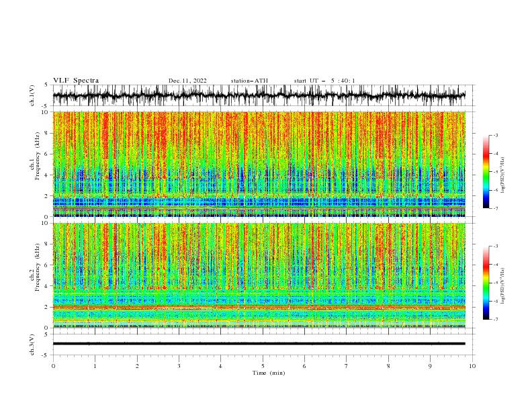
Task: Click time axis tick label "6" minutes
Action: pos(304,366)
